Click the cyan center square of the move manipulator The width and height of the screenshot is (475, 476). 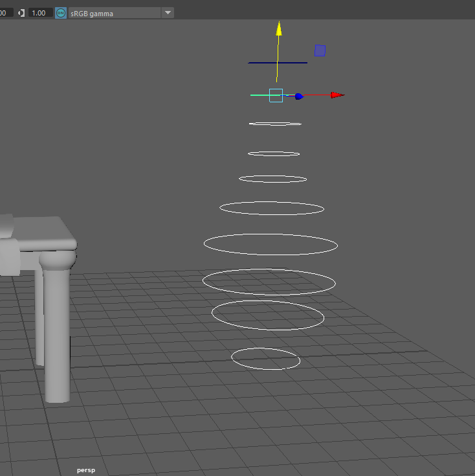[276, 95]
